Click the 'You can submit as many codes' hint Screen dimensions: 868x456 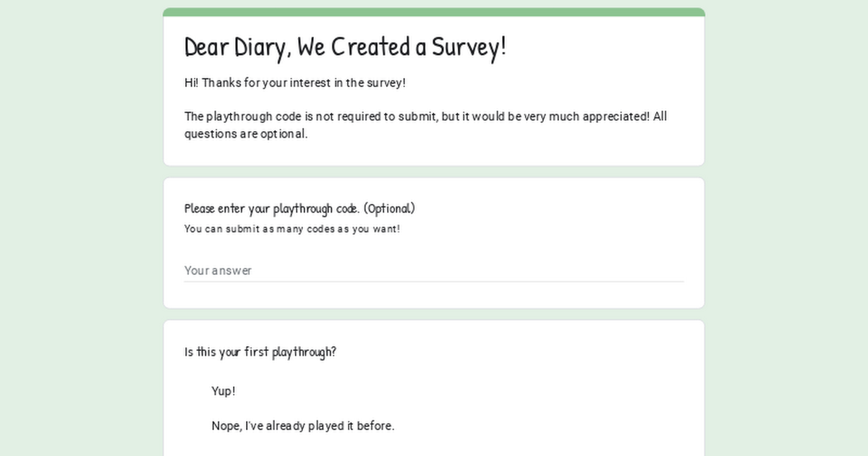(292, 229)
